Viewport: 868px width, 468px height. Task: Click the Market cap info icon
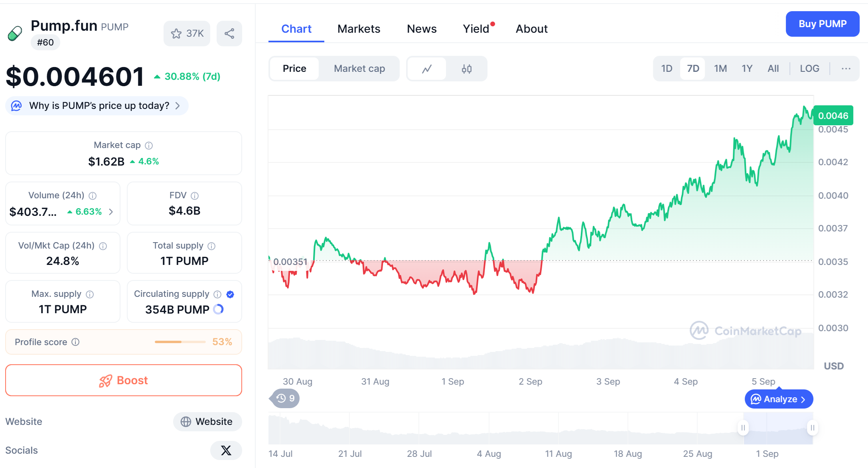149,146
